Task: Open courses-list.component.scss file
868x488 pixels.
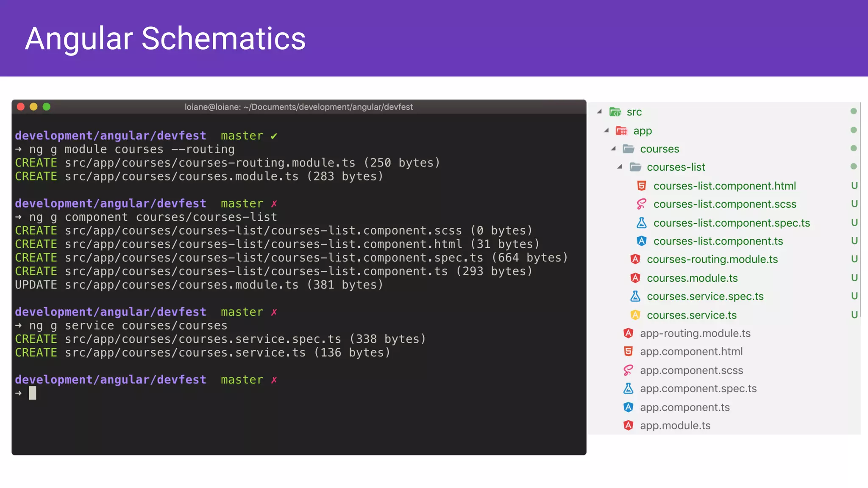Action: (725, 204)
